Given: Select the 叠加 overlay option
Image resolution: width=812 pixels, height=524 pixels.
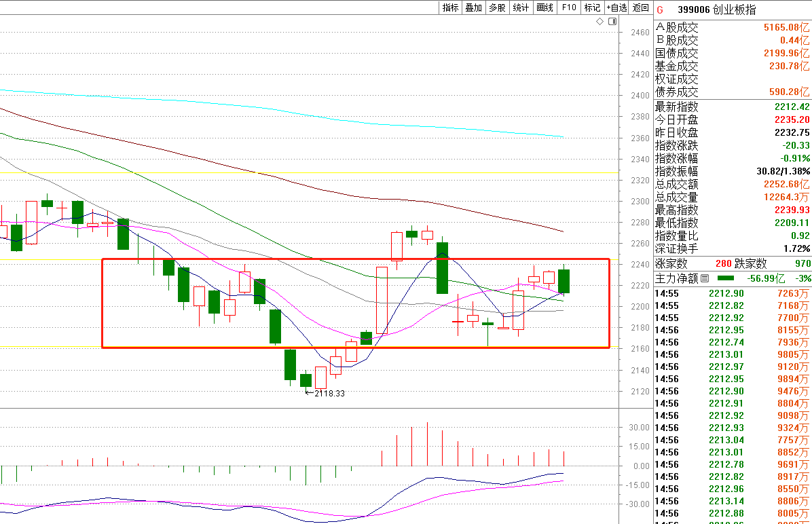Looking at the screenshot, I should tap(473, 7).
